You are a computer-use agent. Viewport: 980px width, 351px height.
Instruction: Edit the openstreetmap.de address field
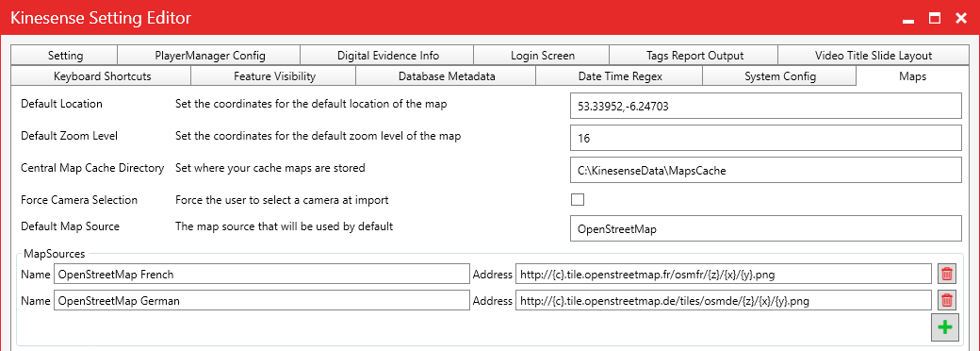pos(724,300)
